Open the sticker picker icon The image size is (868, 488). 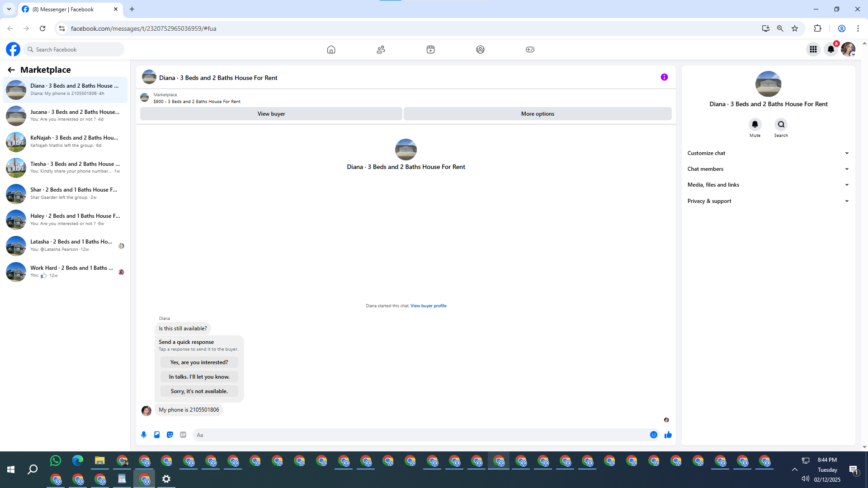[x=170, y=435]
